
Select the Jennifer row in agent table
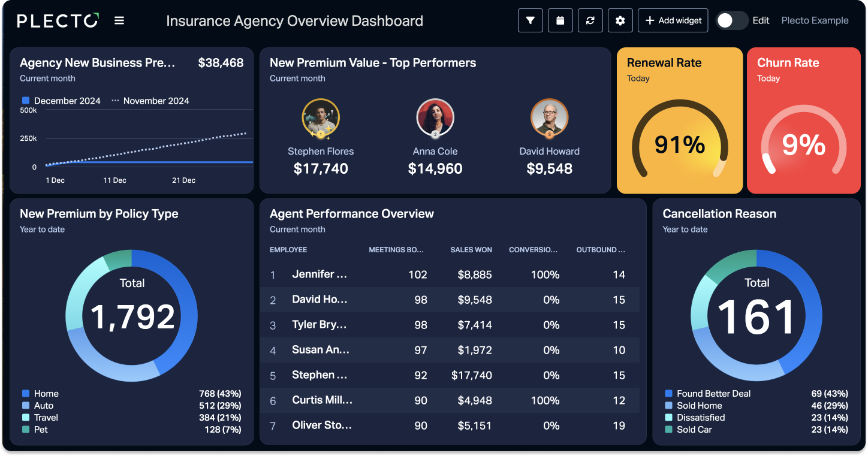point(450,274)
